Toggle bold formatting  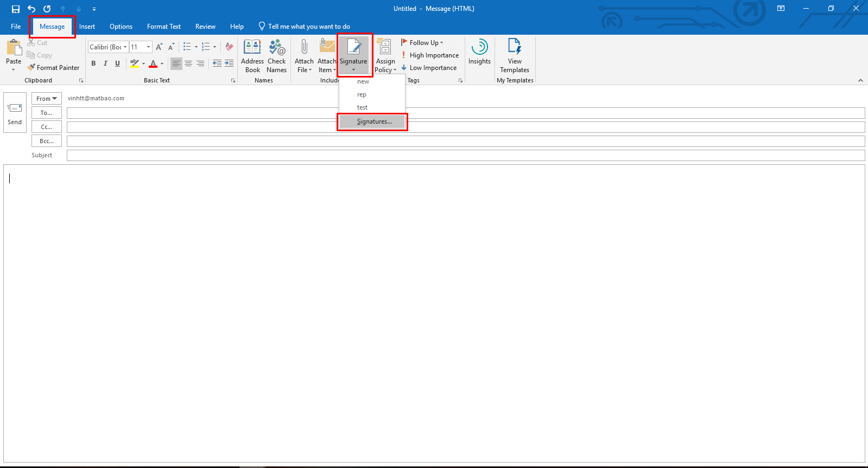pyautogui.click(x=93, y=63)
